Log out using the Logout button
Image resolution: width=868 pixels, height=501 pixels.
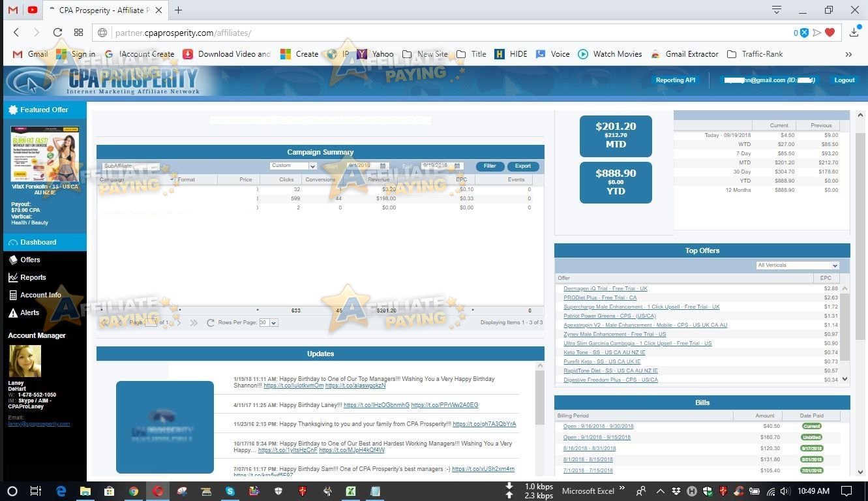click(845, 80)
